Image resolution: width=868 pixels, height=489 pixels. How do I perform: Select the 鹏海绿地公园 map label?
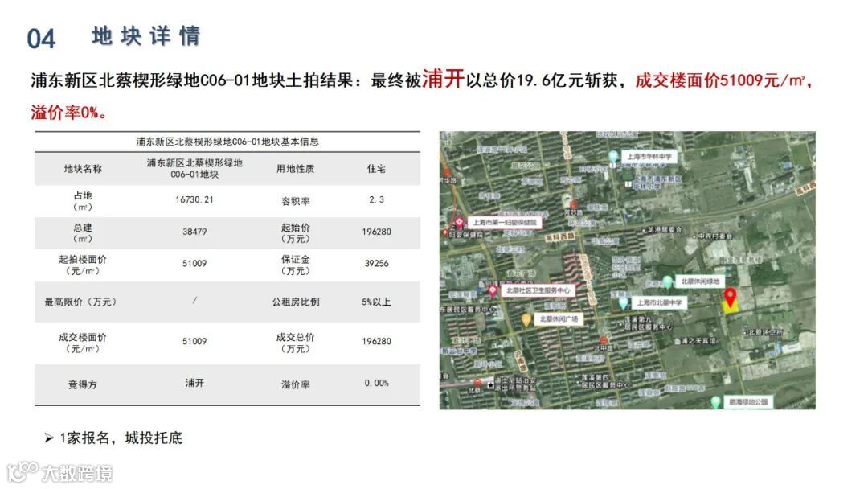[x=749, y=402]
